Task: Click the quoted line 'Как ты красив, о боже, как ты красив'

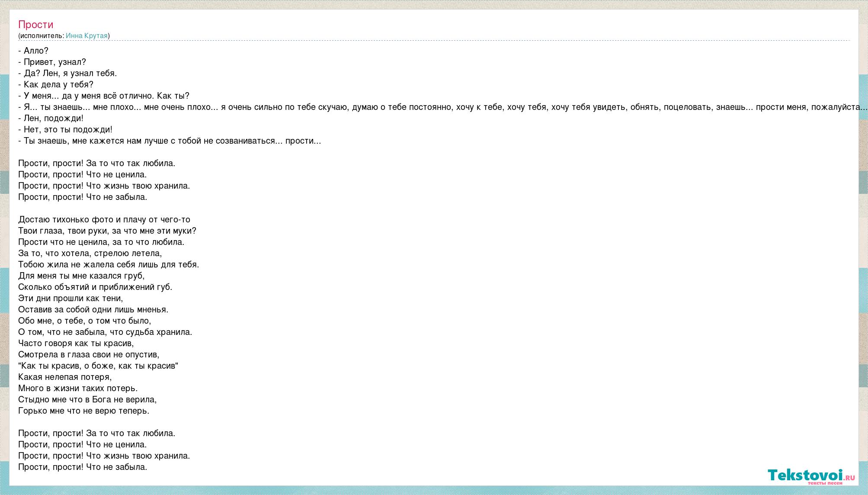Action: coord(98,366)
